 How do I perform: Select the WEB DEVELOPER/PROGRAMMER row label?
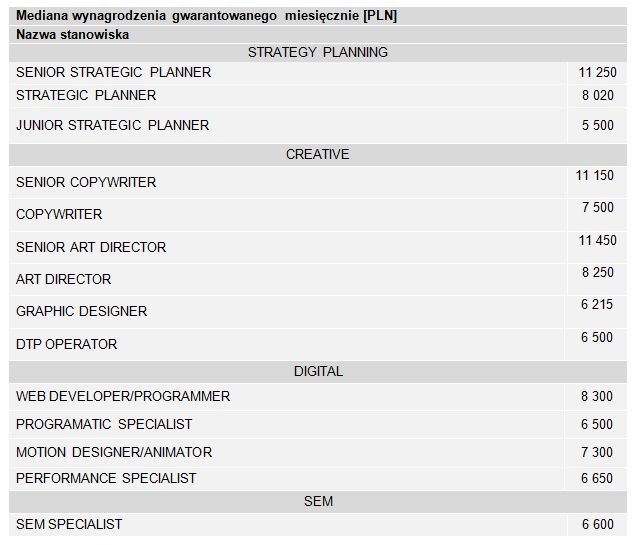123,396
